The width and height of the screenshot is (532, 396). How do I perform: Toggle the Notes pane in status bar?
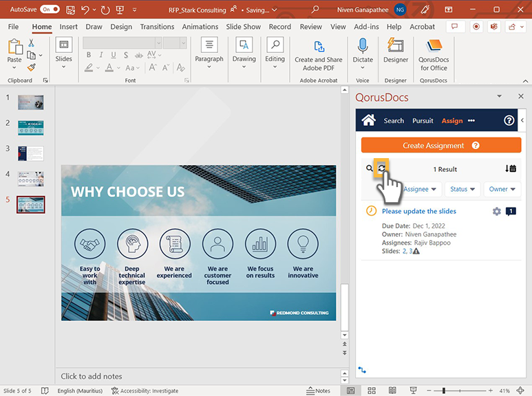(318, 390)
